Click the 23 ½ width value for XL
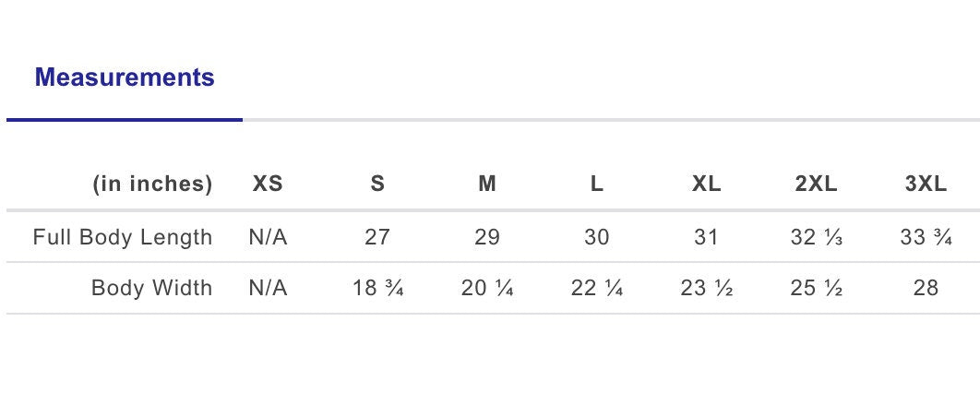Viewport: 980px width, 417px height. pyautogui.click(x=706, y=288)
